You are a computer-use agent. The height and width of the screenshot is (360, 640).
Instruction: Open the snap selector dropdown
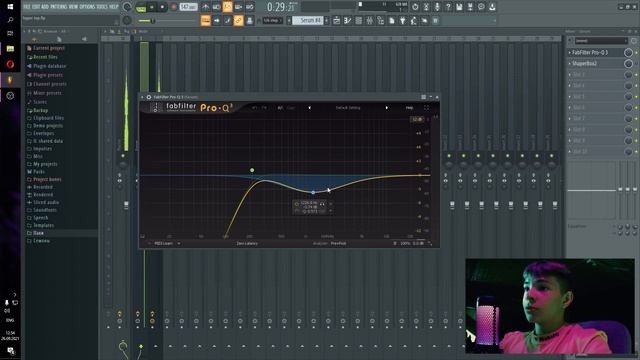[x=273, y=20]
